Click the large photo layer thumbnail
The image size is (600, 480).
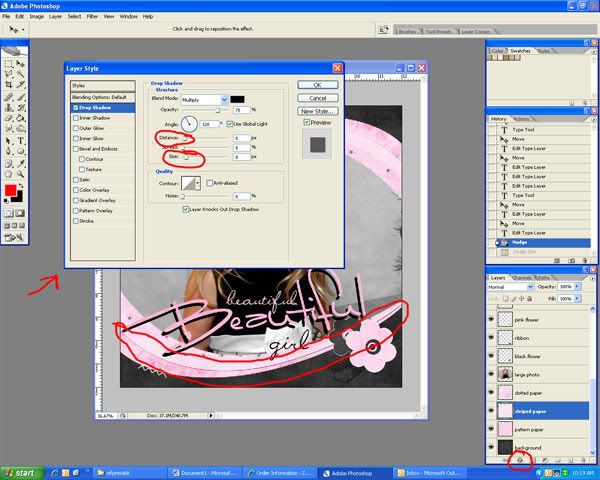click(x=503, y=375)
